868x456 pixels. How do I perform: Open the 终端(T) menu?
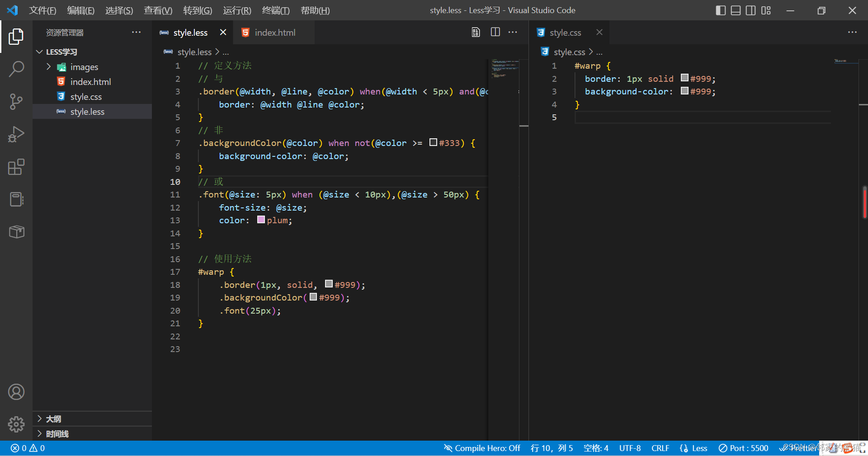point(276,10)
